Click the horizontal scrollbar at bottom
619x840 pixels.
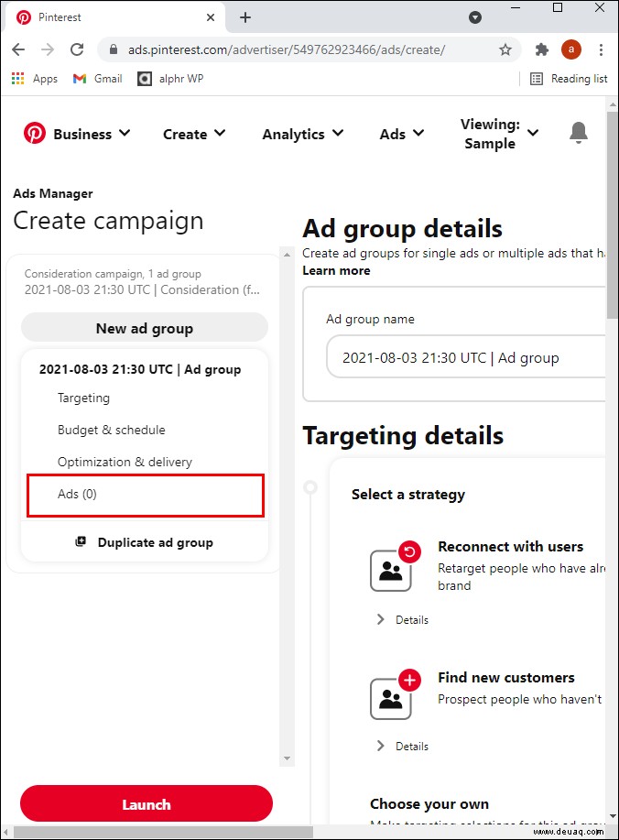(x=163, y=831)
